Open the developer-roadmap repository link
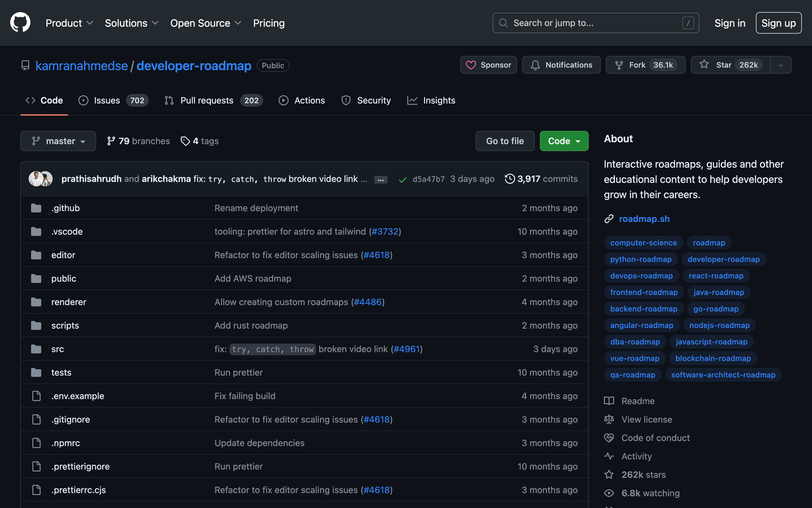 click(193, 65)
